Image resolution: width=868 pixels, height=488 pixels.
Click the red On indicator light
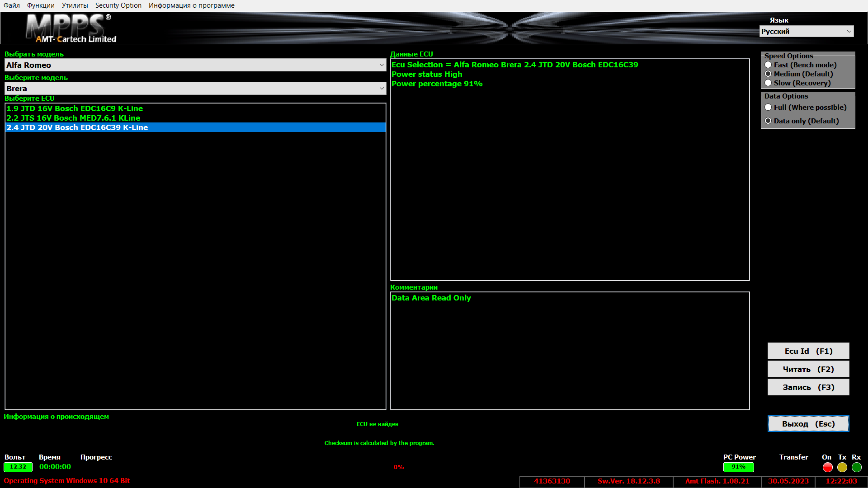point(827,467)
